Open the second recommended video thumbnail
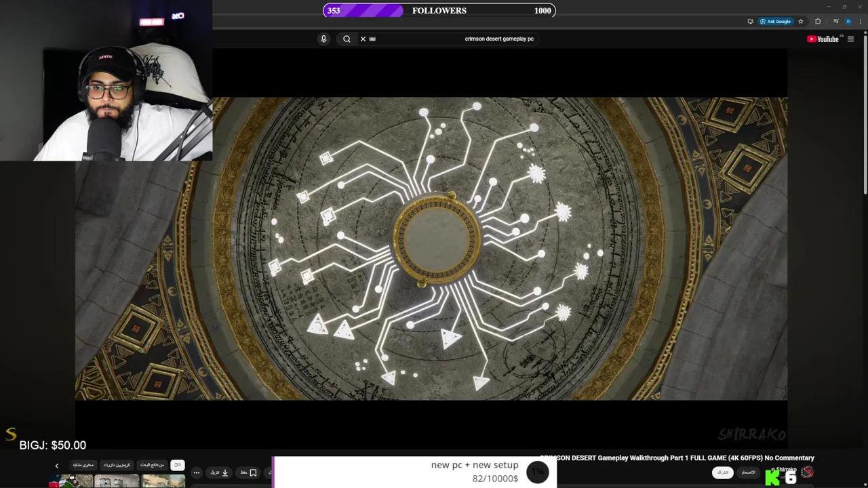 [x=117, y=481]
